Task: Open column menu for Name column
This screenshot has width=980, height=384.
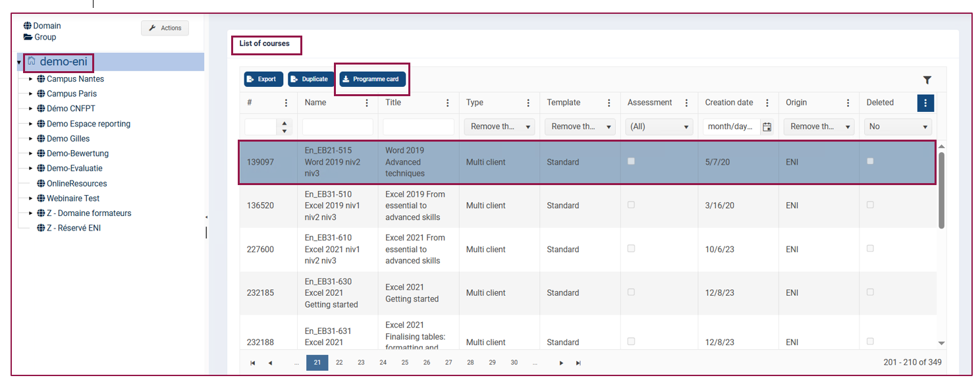Action: coord(367,103)
